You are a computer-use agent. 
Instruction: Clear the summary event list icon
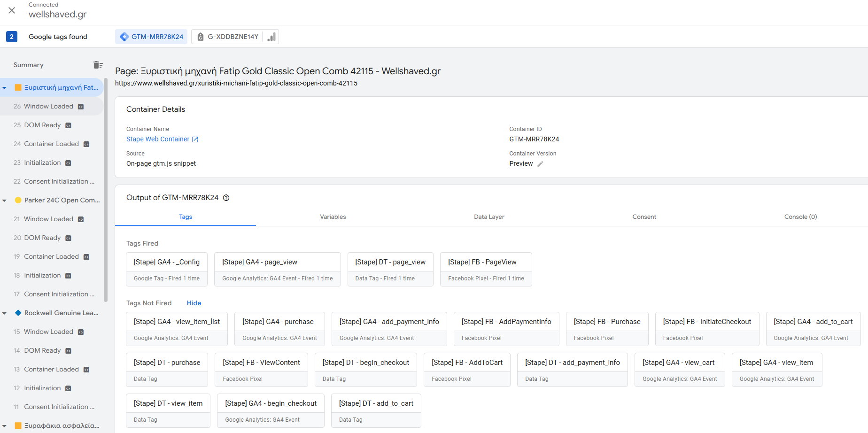tap(98, 65)
